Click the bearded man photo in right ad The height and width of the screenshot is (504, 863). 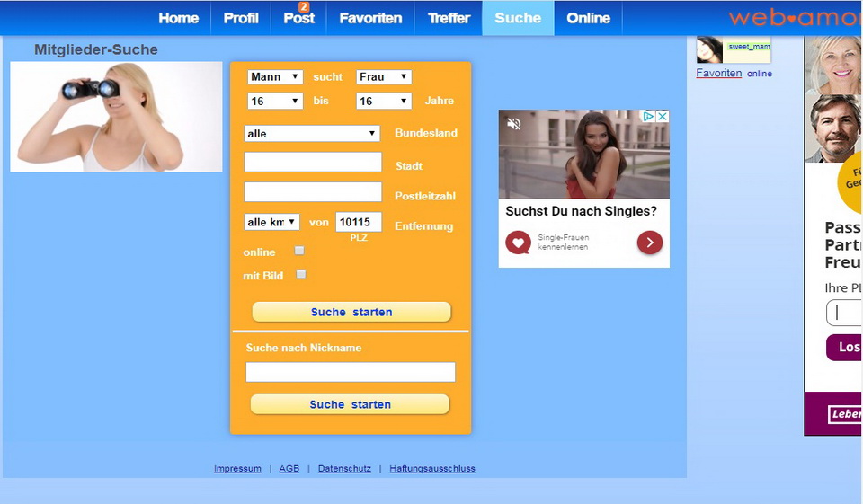pos(833,128)
